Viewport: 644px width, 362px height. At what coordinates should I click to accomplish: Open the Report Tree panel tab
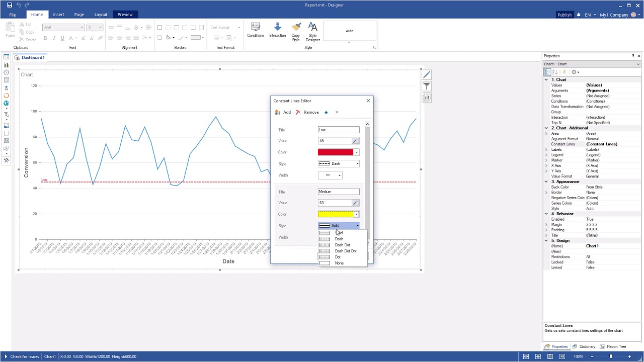(x=613, y=346)
